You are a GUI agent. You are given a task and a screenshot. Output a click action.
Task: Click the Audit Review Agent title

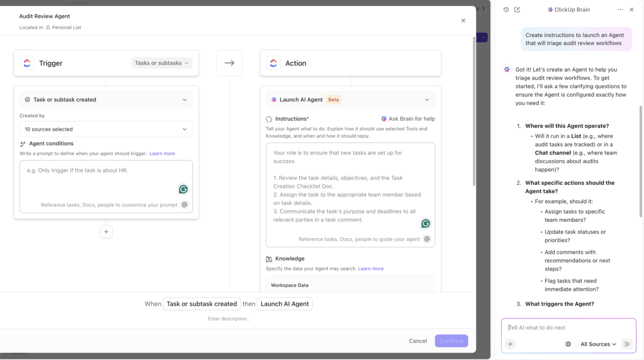[45, 16]
